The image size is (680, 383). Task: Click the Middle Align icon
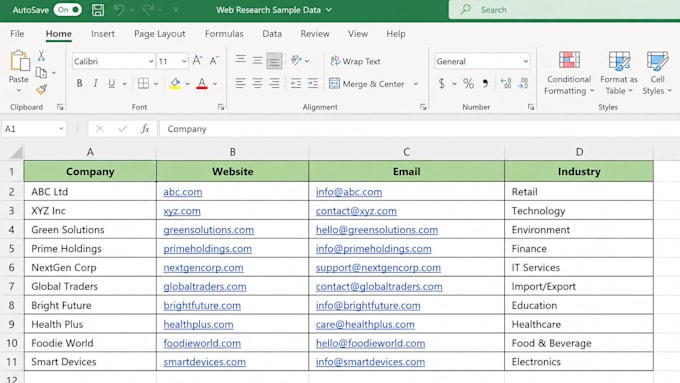coord(257,60)
